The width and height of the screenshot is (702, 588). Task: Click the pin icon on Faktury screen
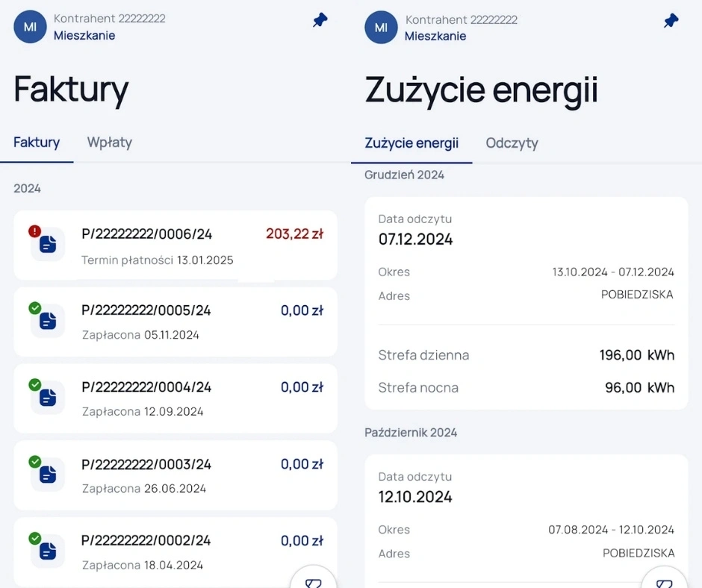[320, 21]
